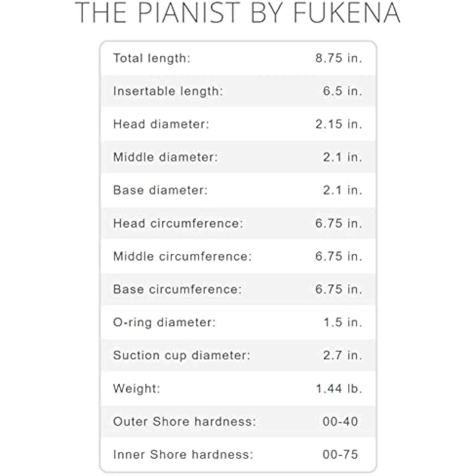Click the 'Insertable length:' label
476x476 pixels.
pos(168,91)
